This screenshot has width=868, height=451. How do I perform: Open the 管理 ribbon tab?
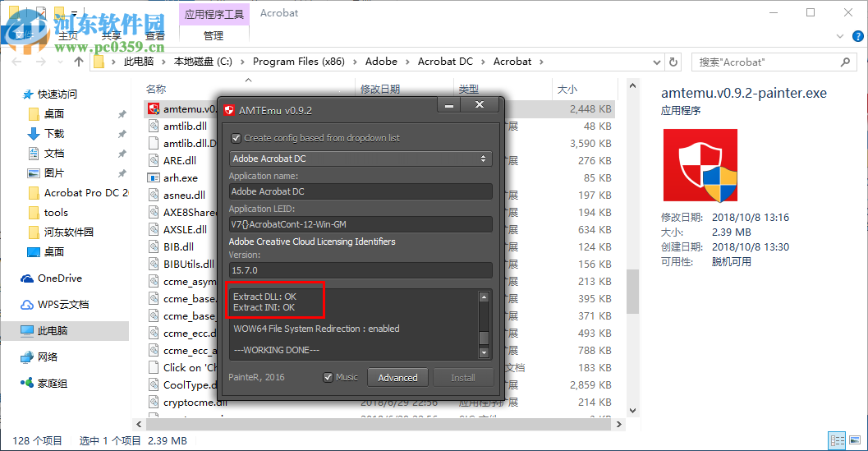click(x=214, y=36)
